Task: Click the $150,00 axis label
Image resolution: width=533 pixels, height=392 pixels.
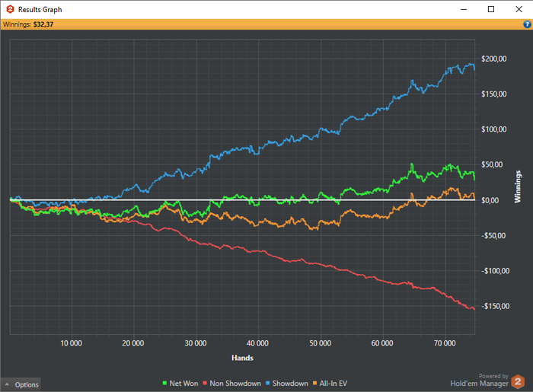Action: (x=494, y=94)
